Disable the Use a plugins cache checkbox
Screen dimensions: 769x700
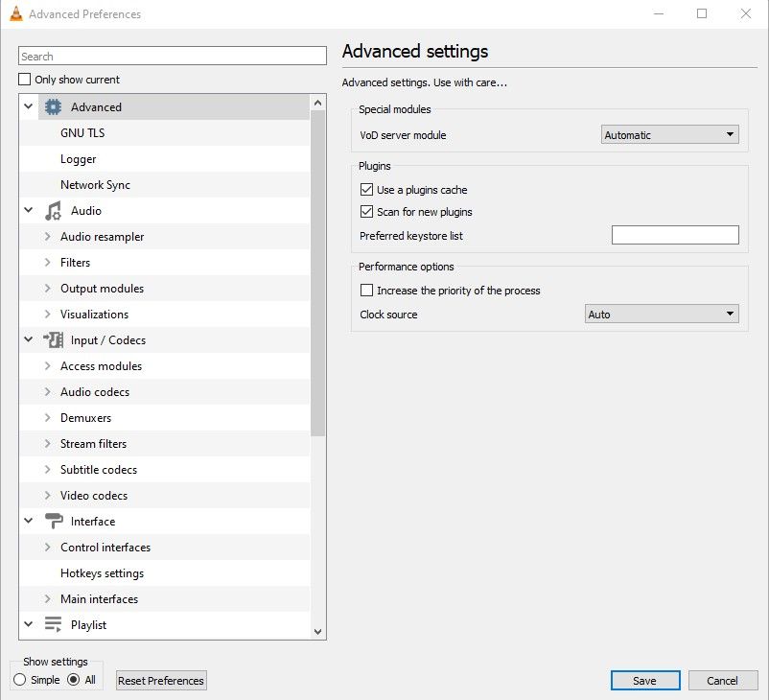(x=366, y=190)
